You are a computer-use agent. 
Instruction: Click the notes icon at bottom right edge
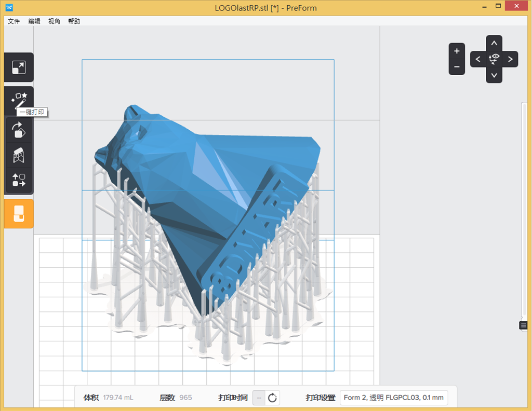[x=523, y=325]
